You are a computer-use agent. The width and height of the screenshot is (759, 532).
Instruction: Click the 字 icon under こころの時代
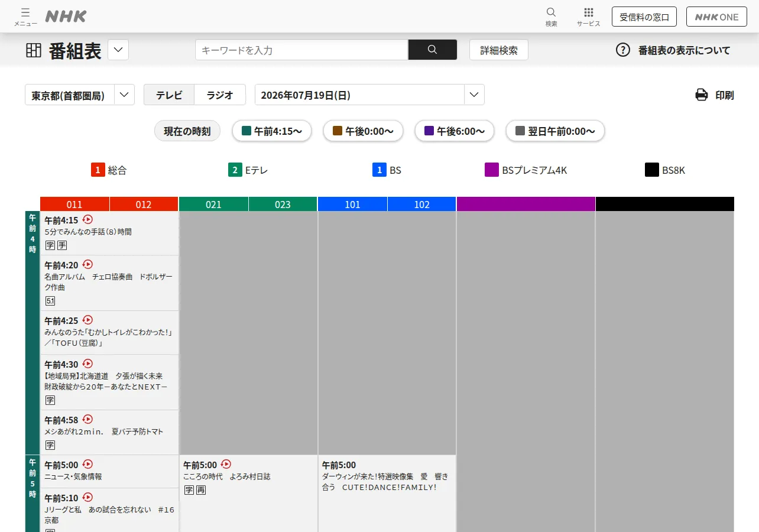tap(189, 490)
